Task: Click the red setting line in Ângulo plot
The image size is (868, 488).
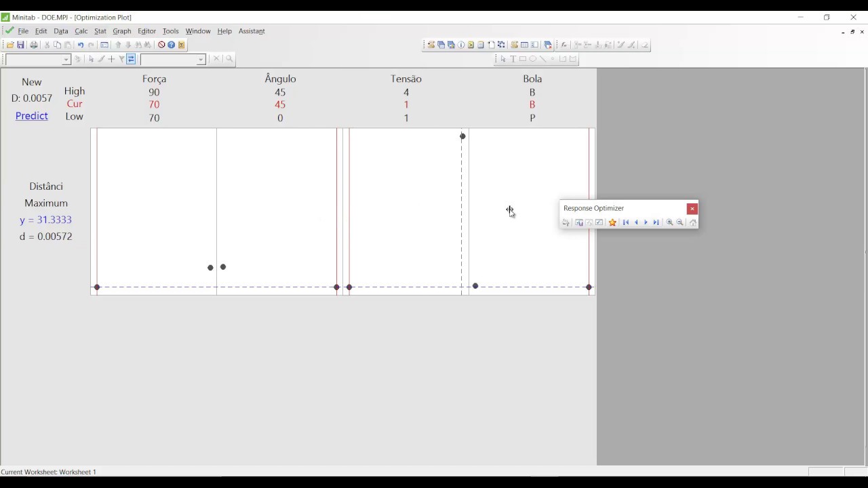Action: (x=337, y=210)
